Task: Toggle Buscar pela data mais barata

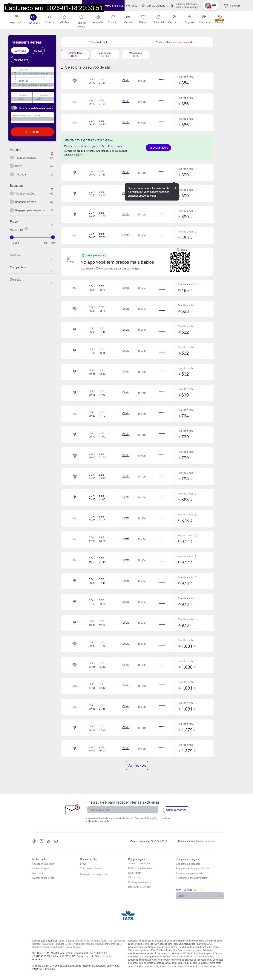Action: pos(14,108)
